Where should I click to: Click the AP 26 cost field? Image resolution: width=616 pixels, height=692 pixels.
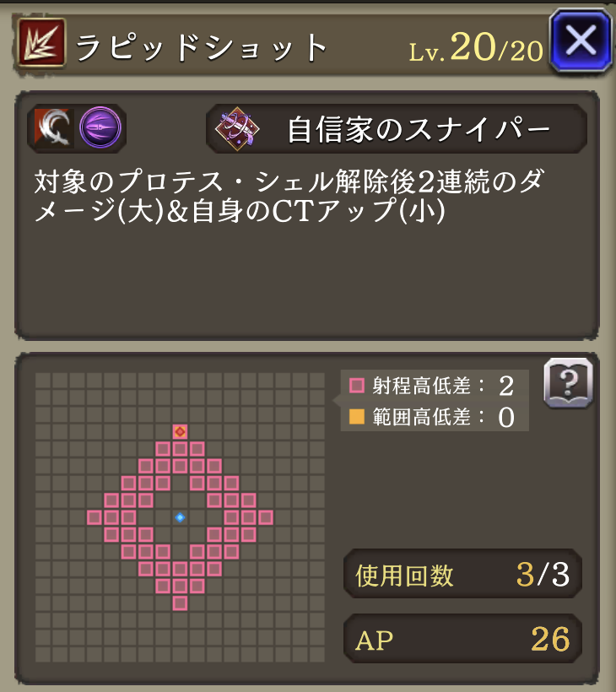[x=462, y=639]
